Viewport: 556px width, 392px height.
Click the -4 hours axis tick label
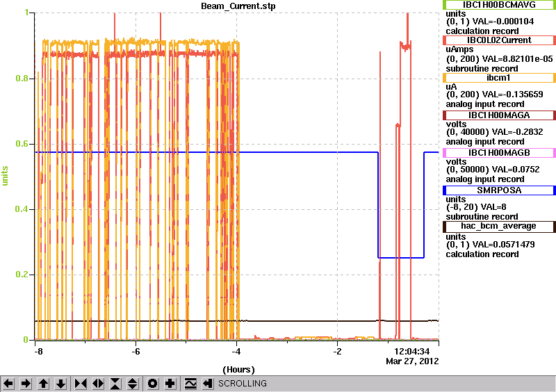pos(236,352)
